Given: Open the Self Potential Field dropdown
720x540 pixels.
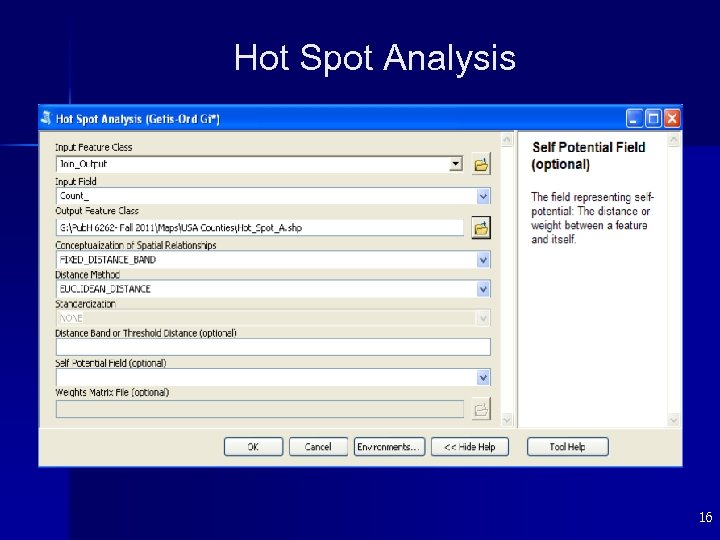Looking at the screenshot, I should tap(483, 377).
